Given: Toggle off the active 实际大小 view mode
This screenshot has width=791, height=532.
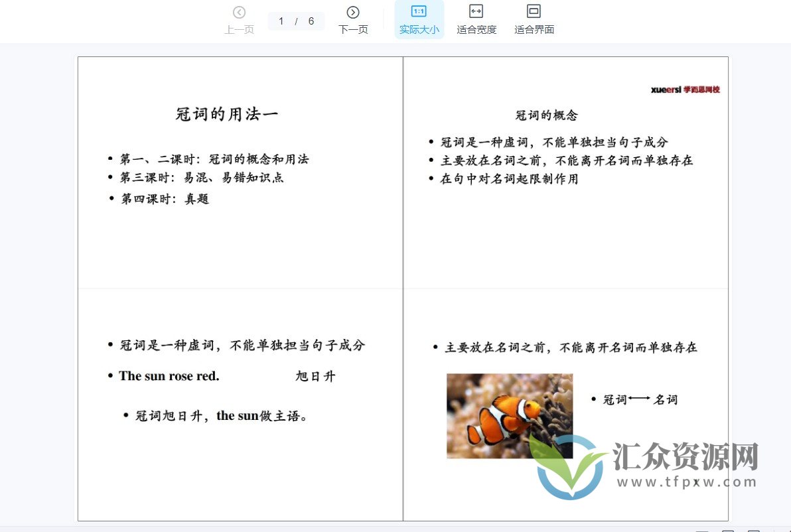Looking at the screenshot, I should 419,20.
